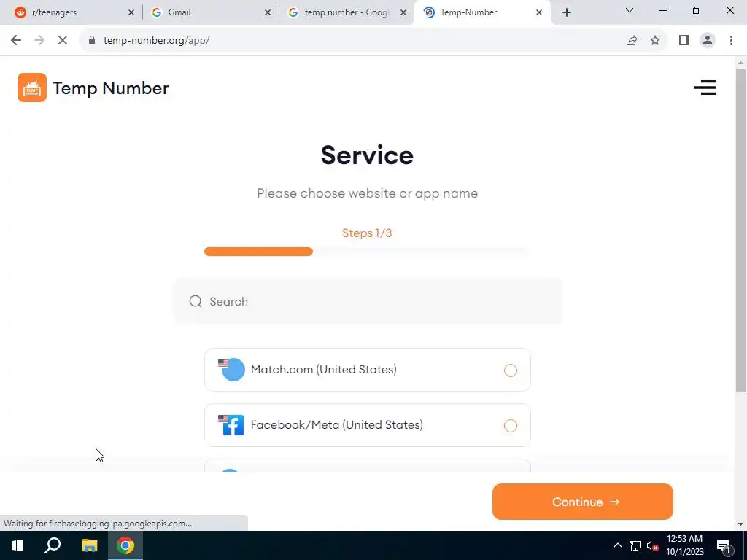Click the Temp Number flame logo
747x560 pixels.
click(x=32, y=87)
